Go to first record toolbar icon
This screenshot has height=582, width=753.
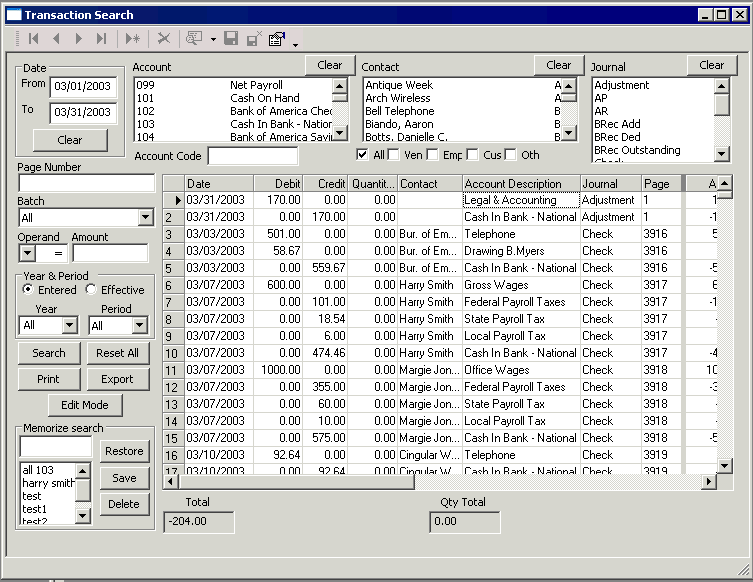point(33,38)
